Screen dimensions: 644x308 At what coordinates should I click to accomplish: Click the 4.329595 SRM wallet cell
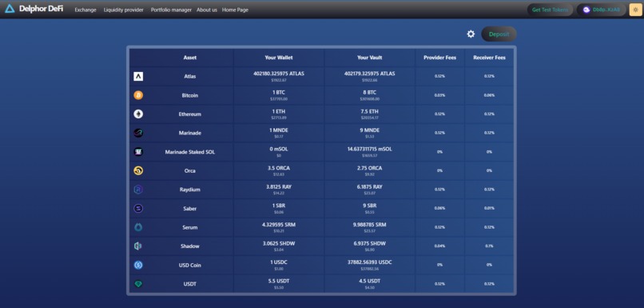[x=279, y=227]
